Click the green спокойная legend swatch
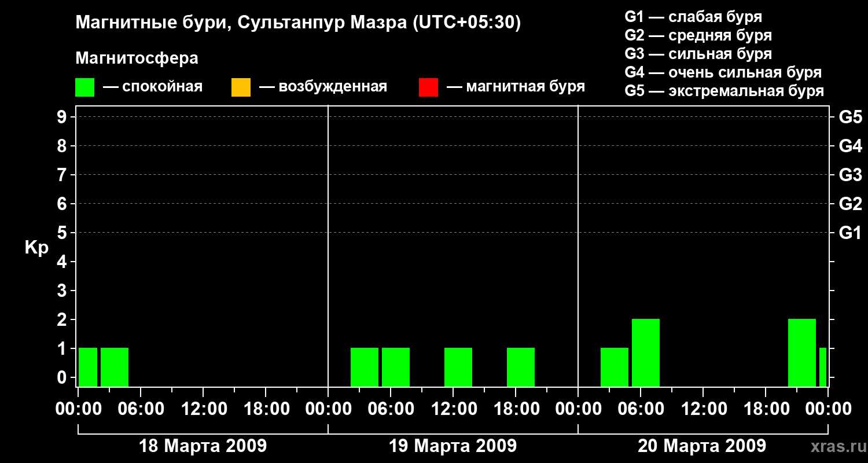Viewport: 868px width, 463px height. (84, 87)
